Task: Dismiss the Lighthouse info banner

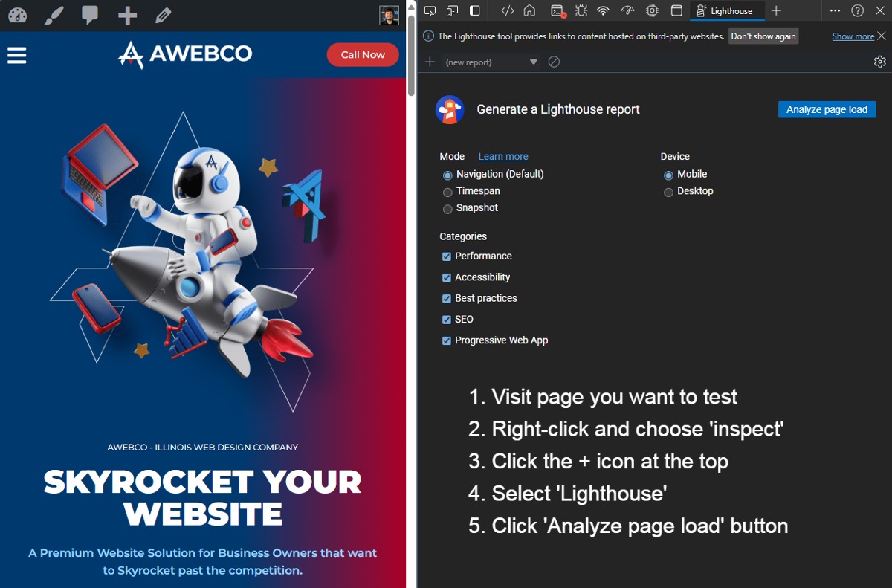Action: point(882,36)
